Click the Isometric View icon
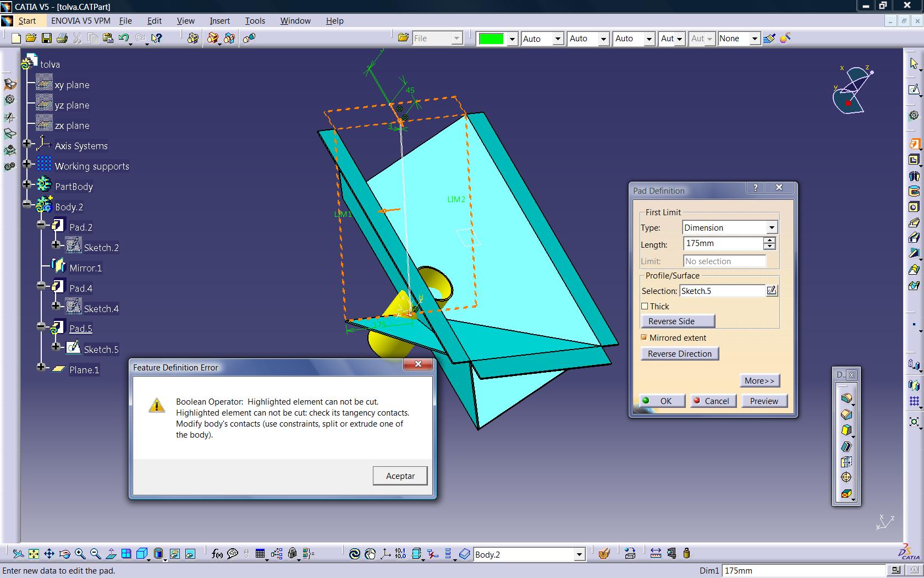Image resolution: width=924 pixels, height=578 pixels. click(x=142, y=554)
